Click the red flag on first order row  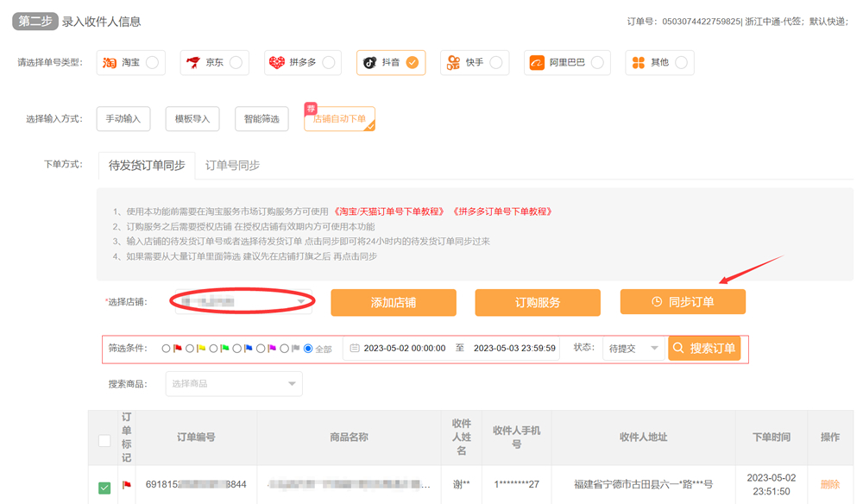[x=127, y=485]
